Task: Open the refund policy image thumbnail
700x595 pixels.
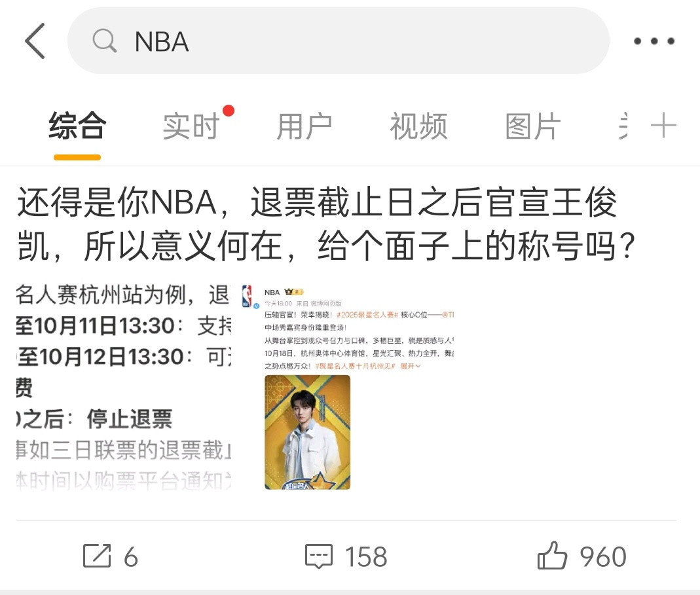Action: point(124,387)
